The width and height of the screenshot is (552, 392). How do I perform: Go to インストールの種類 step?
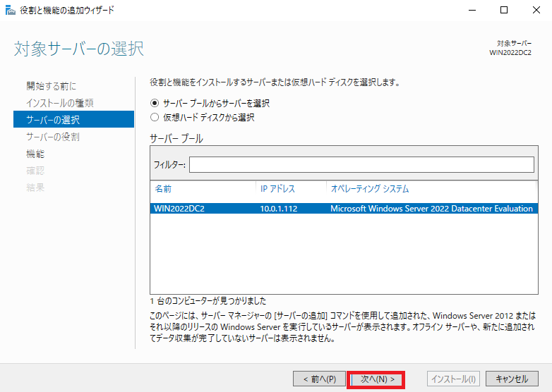coord(59,103)
